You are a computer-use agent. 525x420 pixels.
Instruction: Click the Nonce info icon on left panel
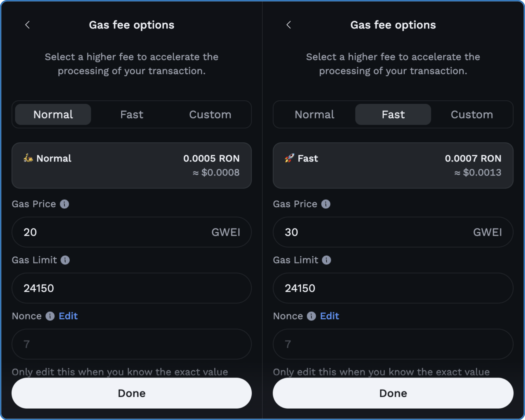(50, 316)
